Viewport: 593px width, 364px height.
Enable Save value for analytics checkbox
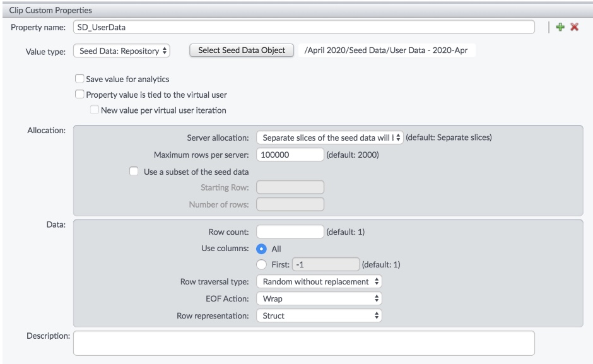point(79,79)
